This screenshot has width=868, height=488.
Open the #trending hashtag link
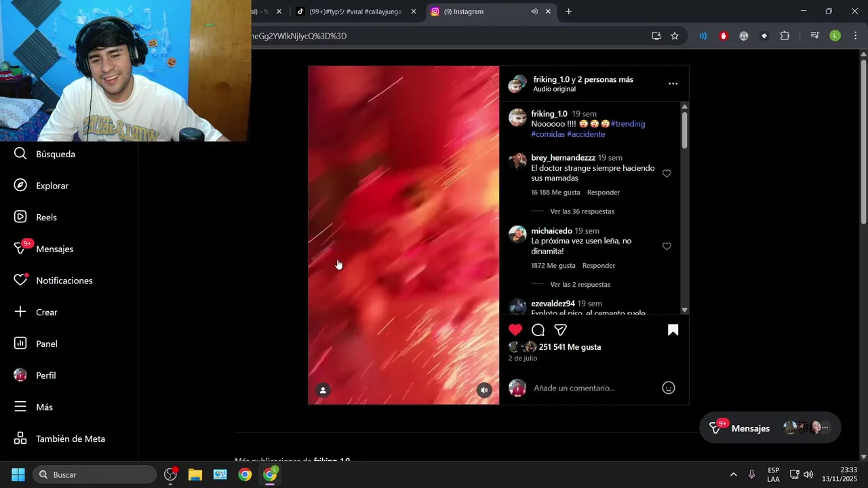point(628,124)
